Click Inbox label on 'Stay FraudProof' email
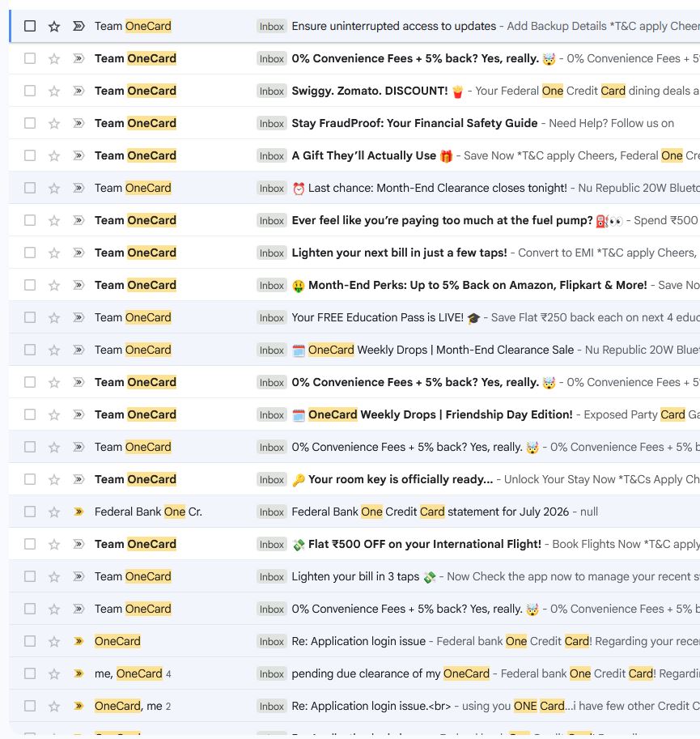Image resolution: width=700 pixels, height=739 pixels. tap(272, 124)
